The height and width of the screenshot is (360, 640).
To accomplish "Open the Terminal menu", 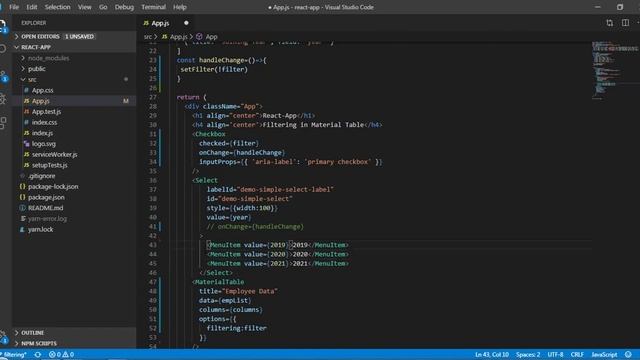I will coord(153,7).
